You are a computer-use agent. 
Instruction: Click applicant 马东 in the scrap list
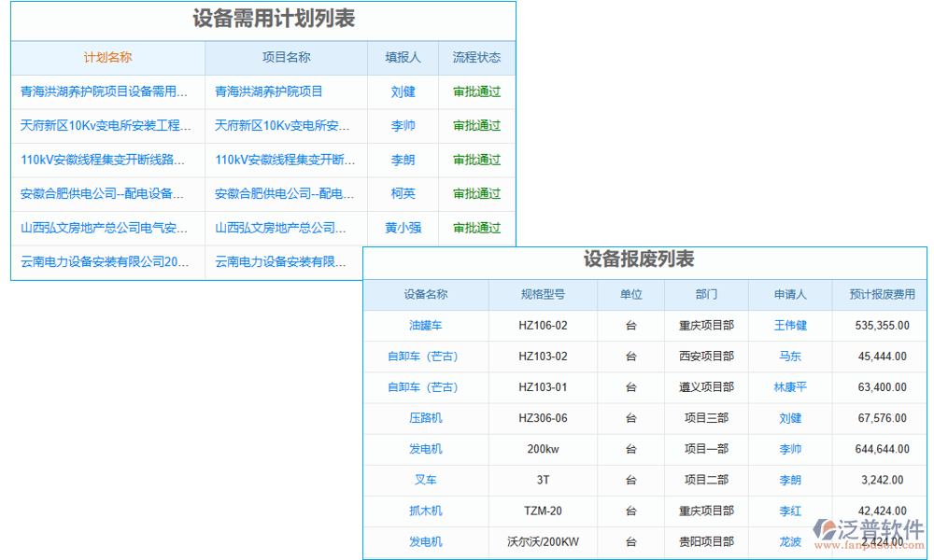(x=790, y=356)
